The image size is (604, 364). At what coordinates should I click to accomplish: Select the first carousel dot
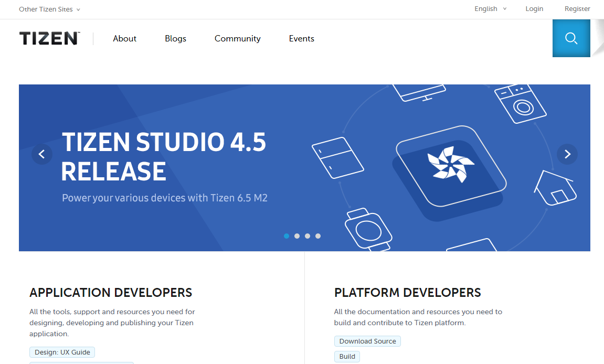(287, 236)
